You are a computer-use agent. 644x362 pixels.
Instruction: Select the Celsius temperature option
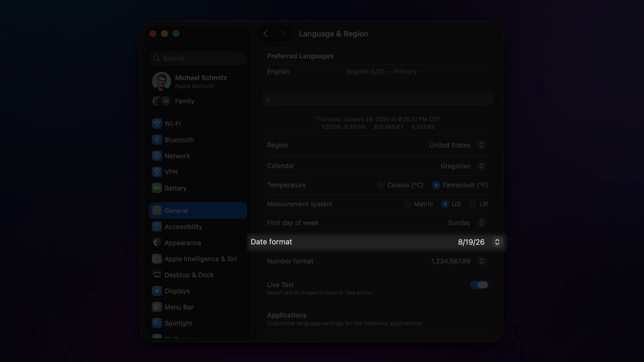pyautogui.click(x=380, y=185)
